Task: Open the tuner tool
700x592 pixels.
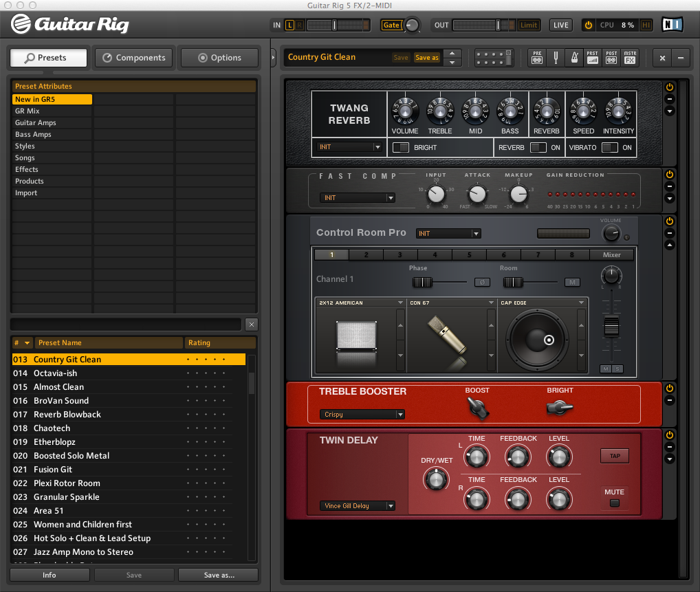Action: [x=556, y=58]
